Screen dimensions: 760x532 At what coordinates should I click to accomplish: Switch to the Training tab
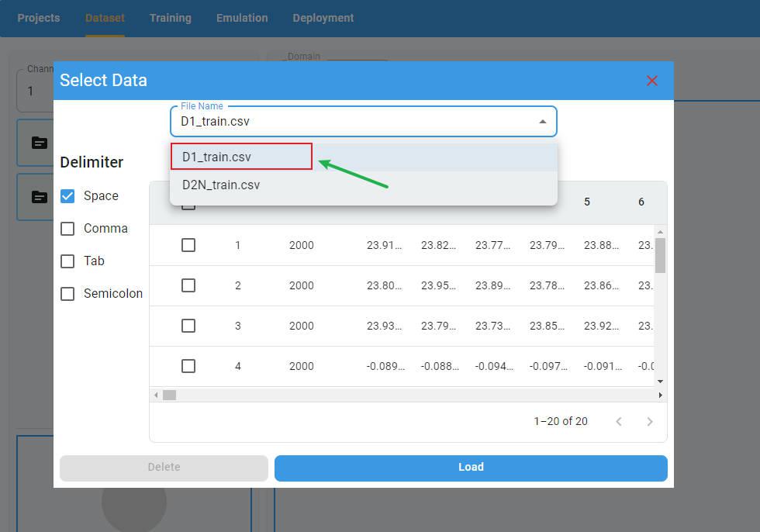[x=170, y=18]
